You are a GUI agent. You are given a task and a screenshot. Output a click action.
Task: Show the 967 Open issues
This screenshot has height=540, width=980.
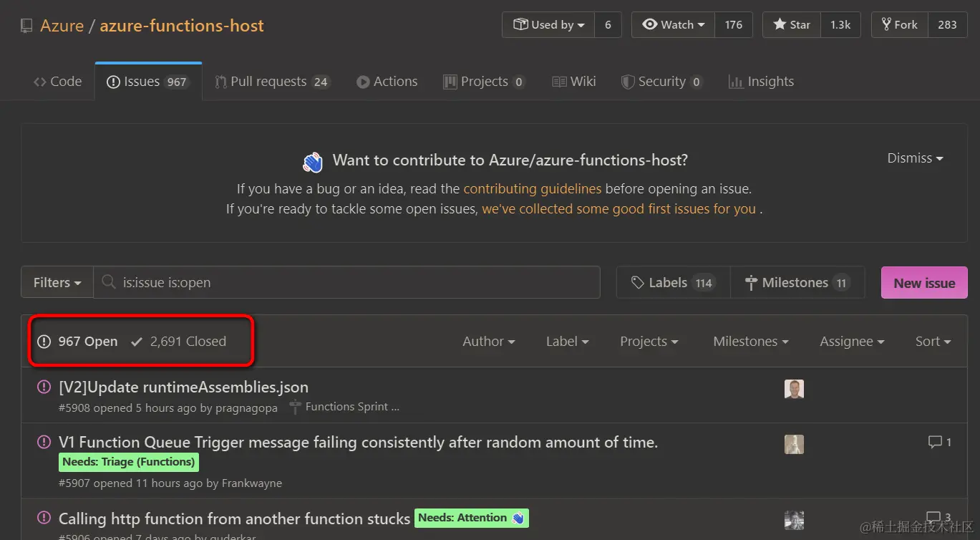click(78, 342)
